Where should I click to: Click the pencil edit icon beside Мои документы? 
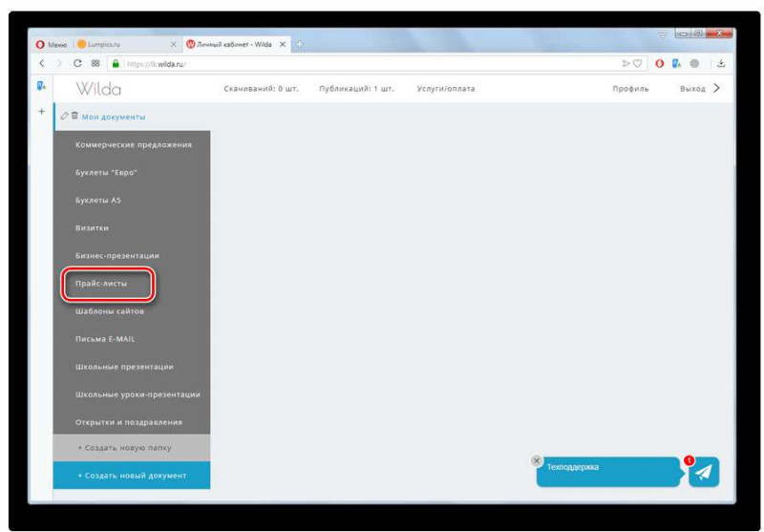click(64, 116)
